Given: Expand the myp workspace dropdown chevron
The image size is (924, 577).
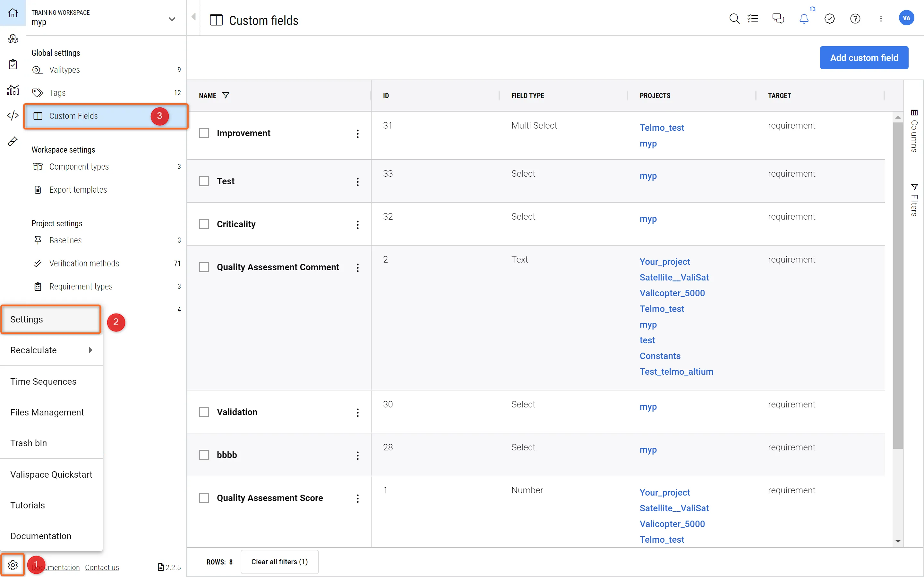Looking at the screenshot, I should click(x=172, y=19).
